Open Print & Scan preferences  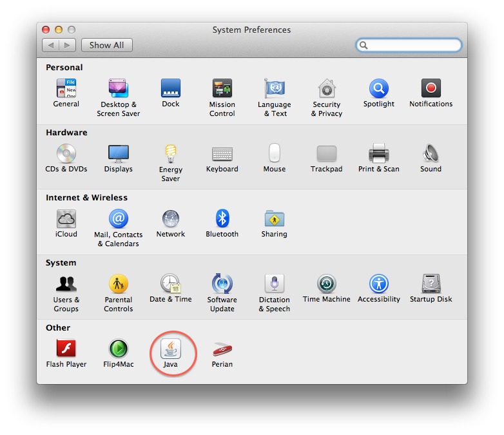click(378, 153)
